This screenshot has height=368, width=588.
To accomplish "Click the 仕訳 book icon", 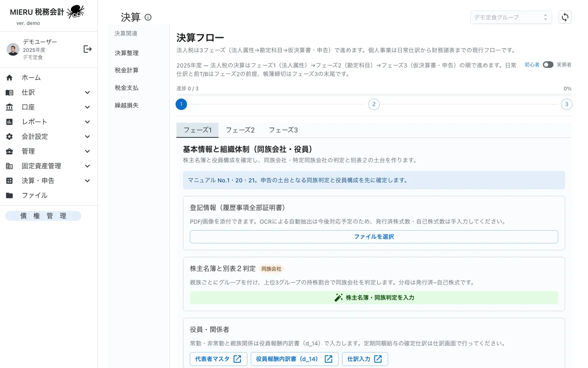I will tap(9, 92).
